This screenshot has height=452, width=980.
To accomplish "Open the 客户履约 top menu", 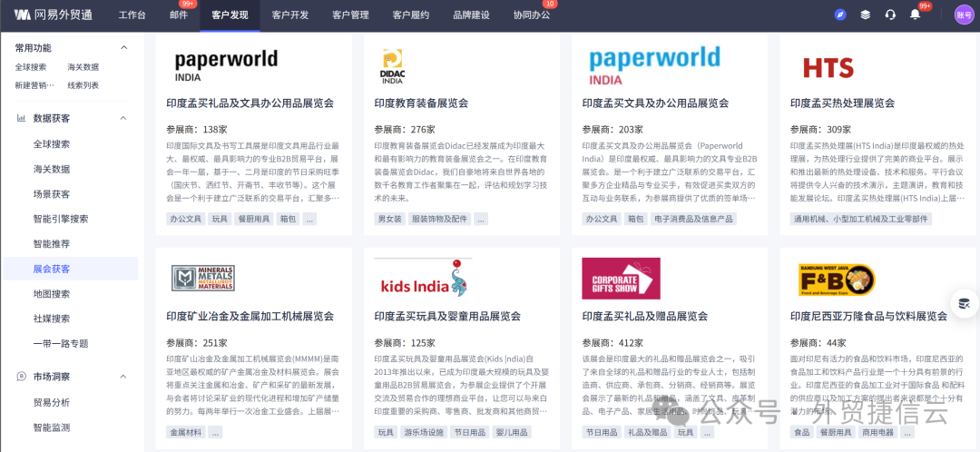I will (x=411, y=15).
